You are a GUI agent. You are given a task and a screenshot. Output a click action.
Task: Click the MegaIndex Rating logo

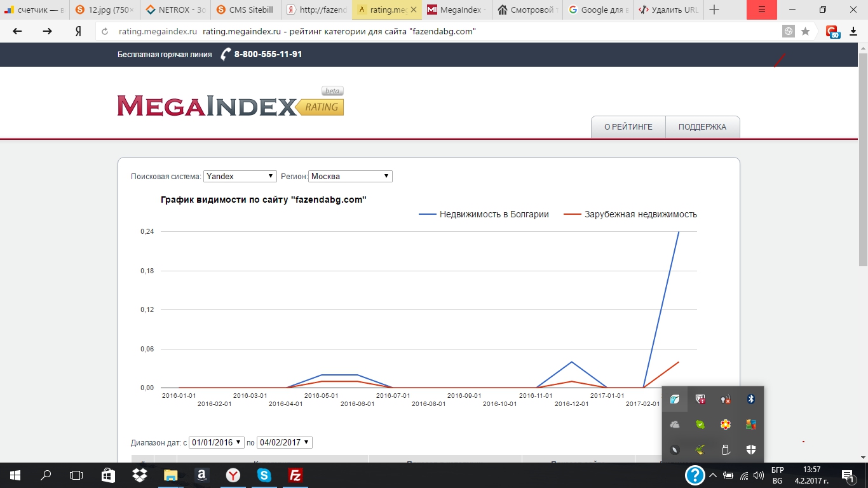(230, 105)
